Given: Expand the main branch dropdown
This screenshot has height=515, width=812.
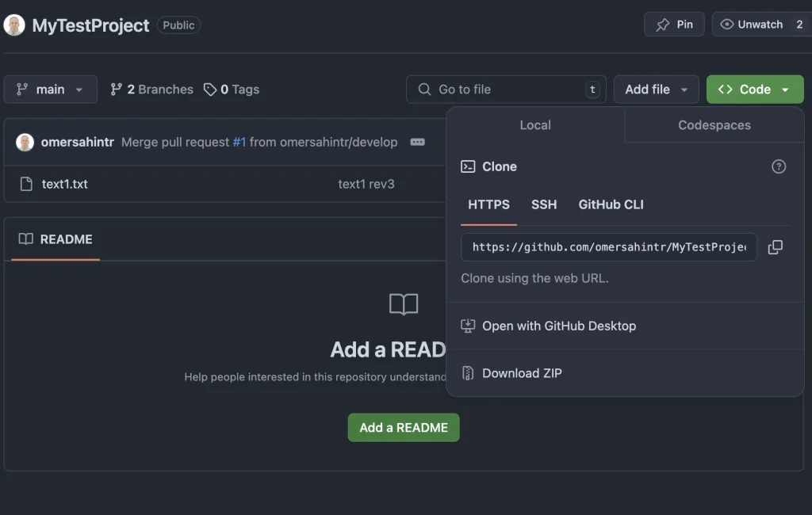Looking at the screenshot, I should point(51,90).
